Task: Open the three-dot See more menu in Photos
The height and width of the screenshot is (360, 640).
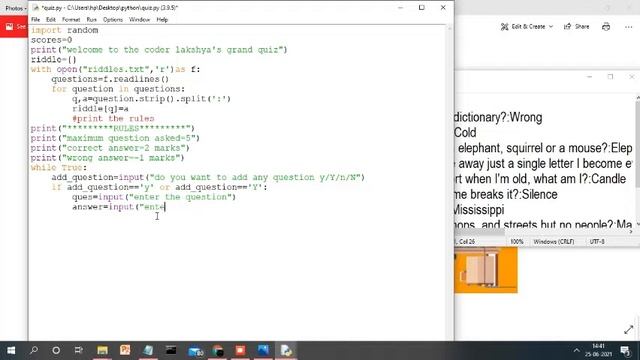Action: click(628, 27)
